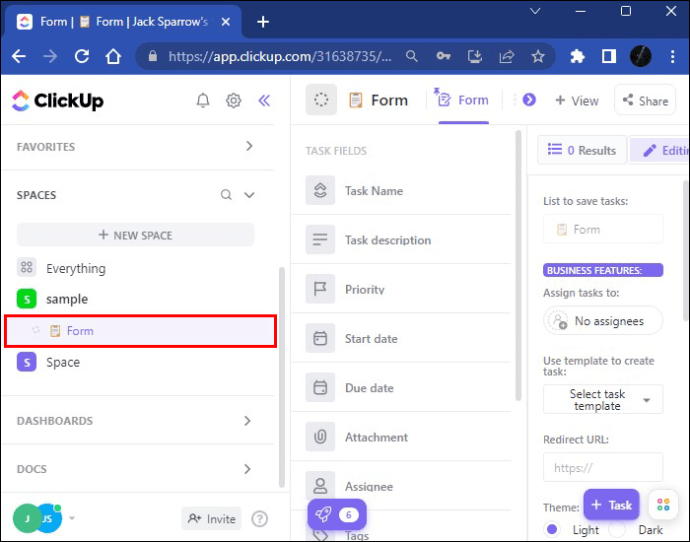Click the Redirect URL input field
Screen dimensions: 690x542
[603, 467]
